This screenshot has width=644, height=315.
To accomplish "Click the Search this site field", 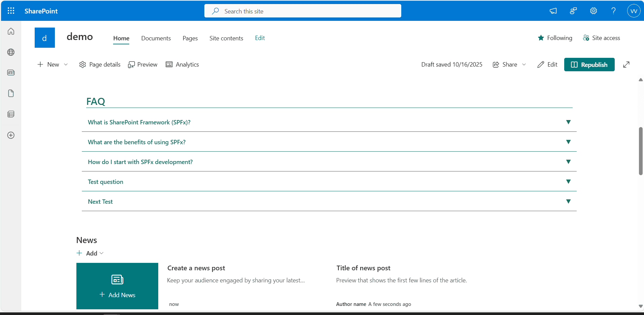I will [x=303, y=11].
